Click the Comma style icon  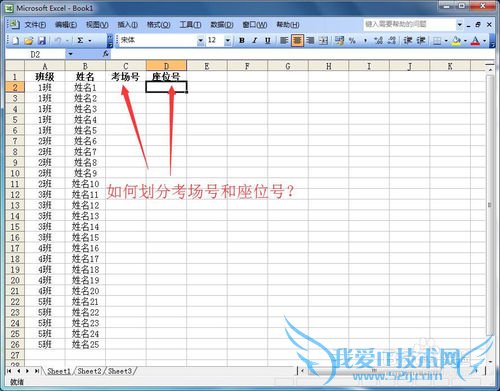pyautogui.click(x=365, y=41)
